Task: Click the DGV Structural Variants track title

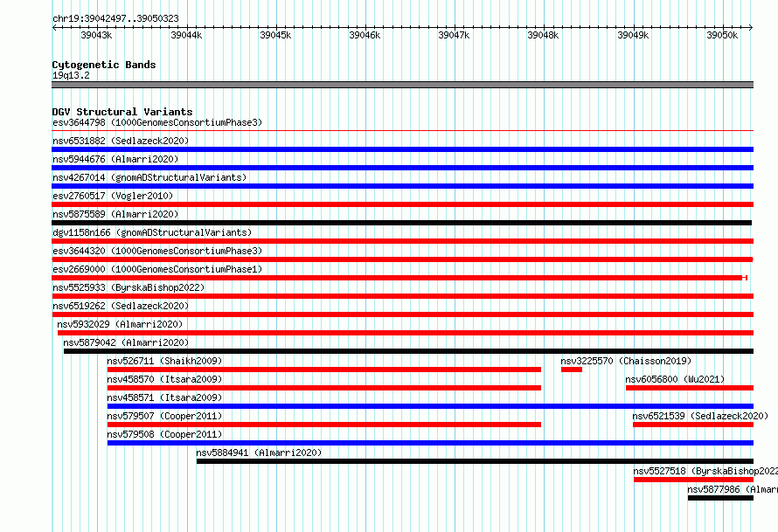Action: pos(122,112)
